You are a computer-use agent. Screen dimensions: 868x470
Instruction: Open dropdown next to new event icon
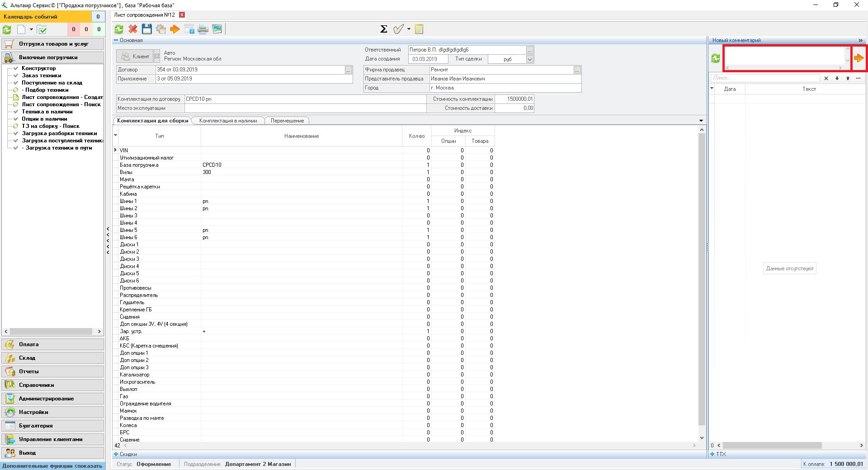coord(31,30)
